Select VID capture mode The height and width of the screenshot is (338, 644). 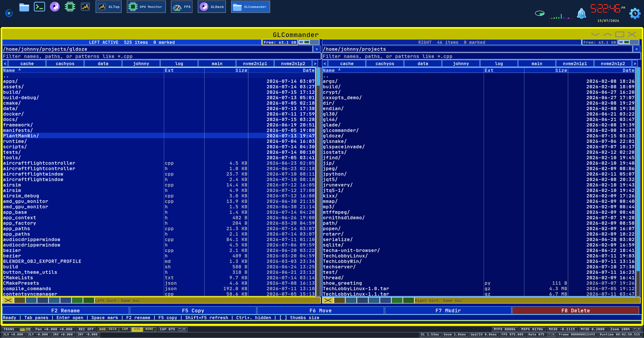point(137,329)
